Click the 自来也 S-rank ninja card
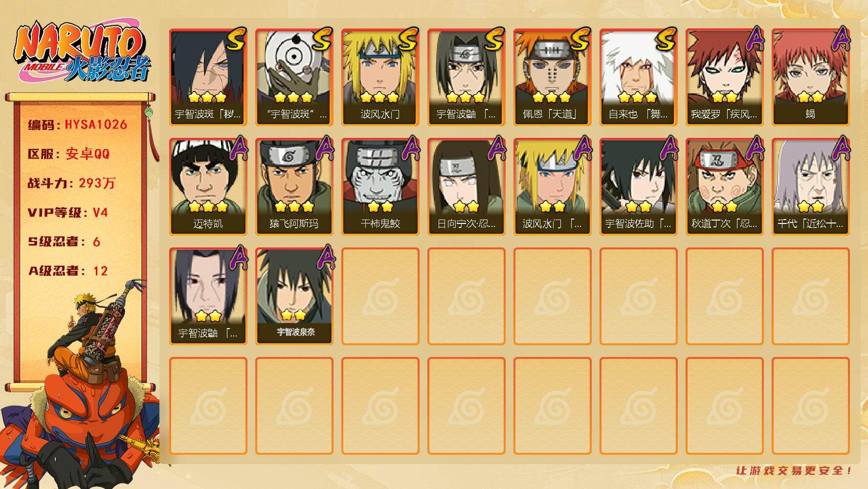 tap(638, 77)
